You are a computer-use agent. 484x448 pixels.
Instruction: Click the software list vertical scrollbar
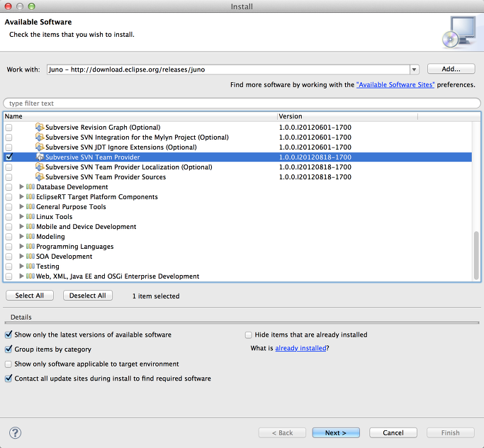click(476, 255)
